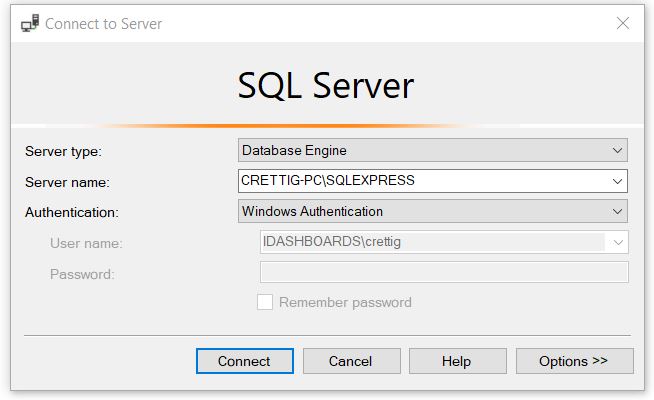Click the Remember password label text

pyautogui.click(x=345, y=302)
